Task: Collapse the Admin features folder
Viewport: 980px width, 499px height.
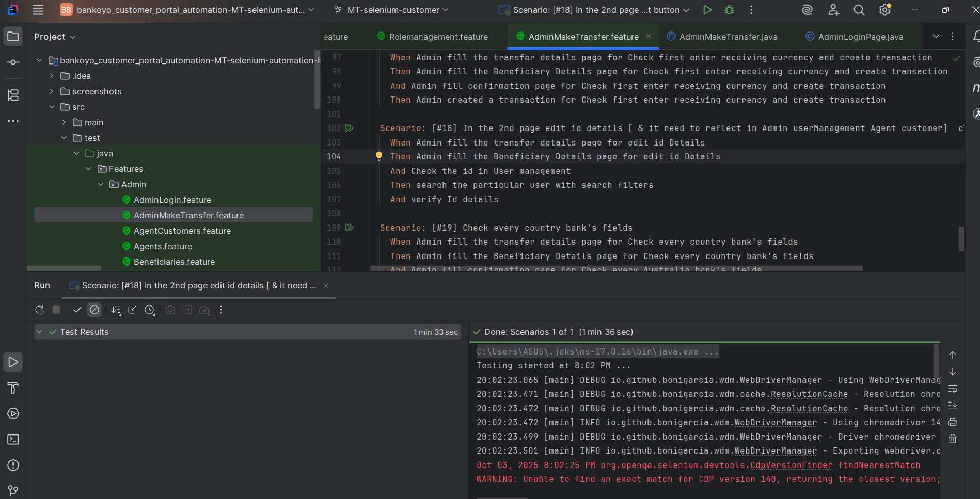Action: pyautogui.click(x=101, y=184)
